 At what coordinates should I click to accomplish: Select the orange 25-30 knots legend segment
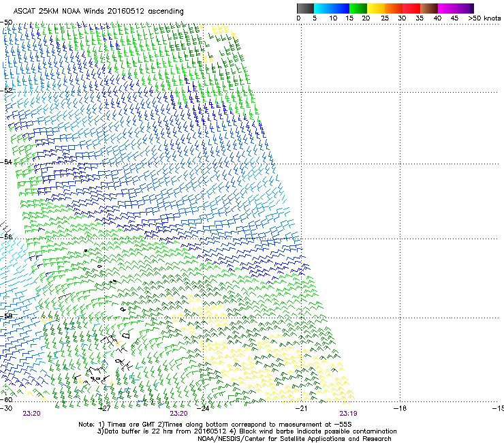point(394,8)
